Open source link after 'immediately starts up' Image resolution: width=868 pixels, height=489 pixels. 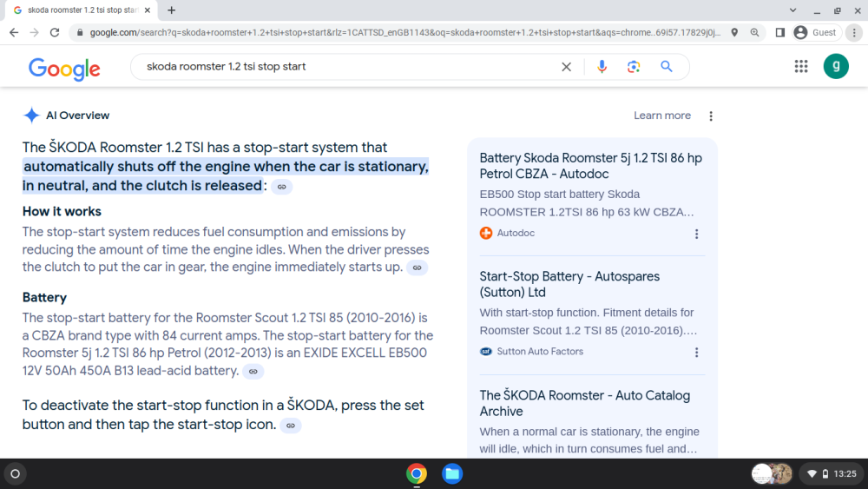click(417, 268)
